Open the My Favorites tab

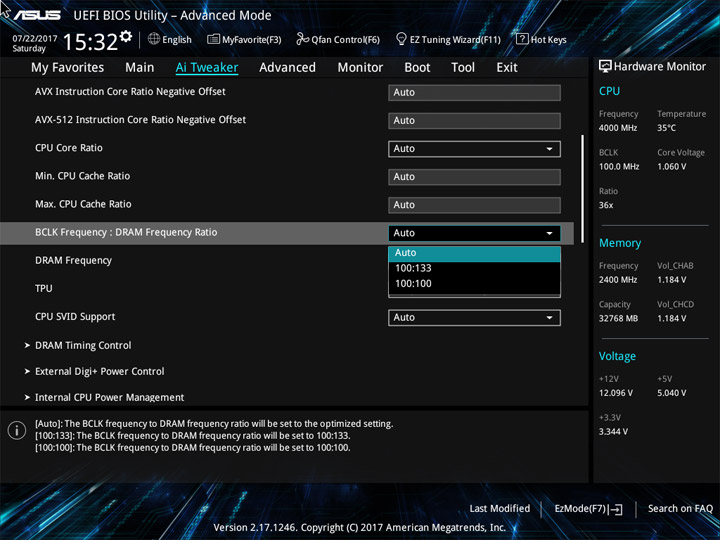pyautogui.click(x=68, y=68)
